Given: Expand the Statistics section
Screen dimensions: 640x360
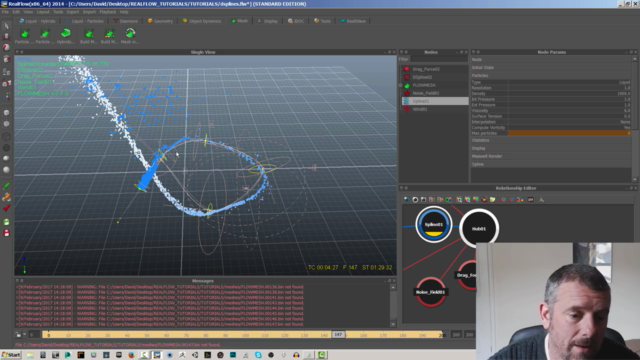Looking at the screenshot, I should click(551, 140).
